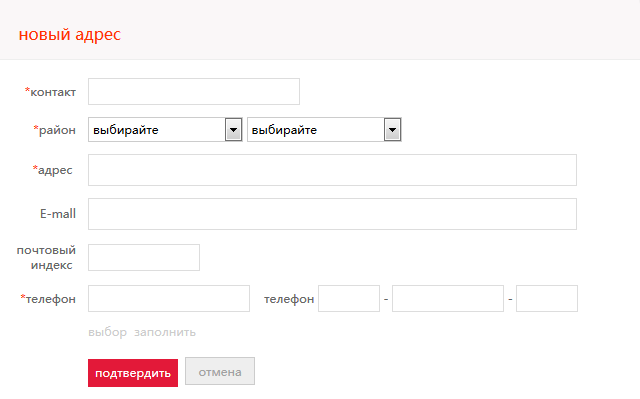Click the E-mail field label
This screenshot has height=399, width=640.
58,214
